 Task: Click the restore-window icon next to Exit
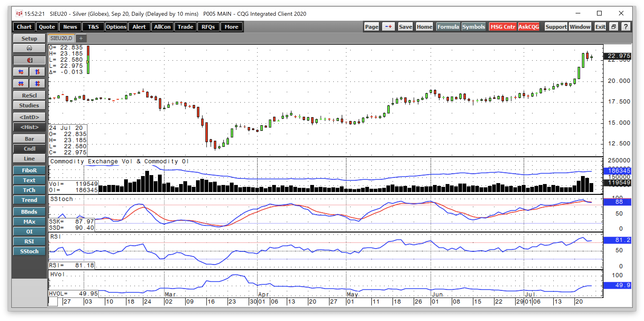coord(613,27)
